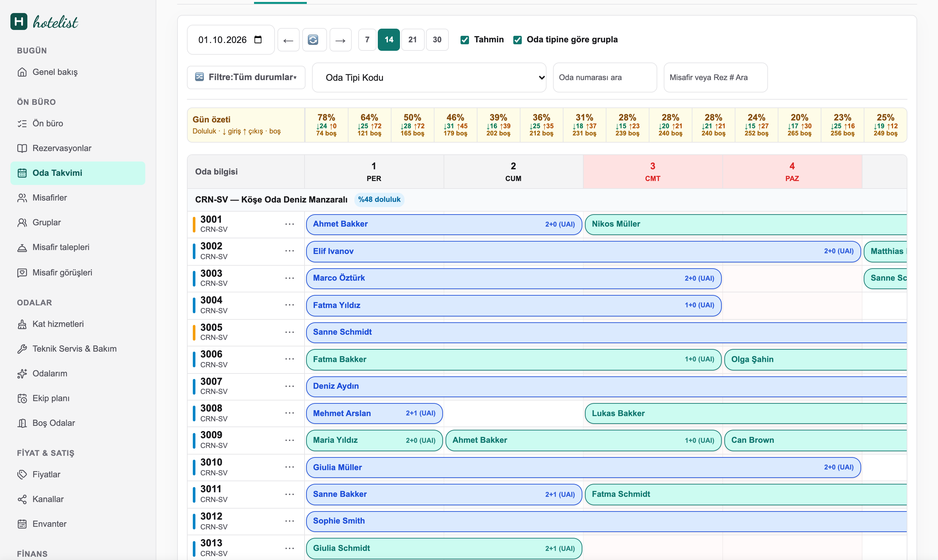Open calendar picker icon in date field

[x=258, y=40]
